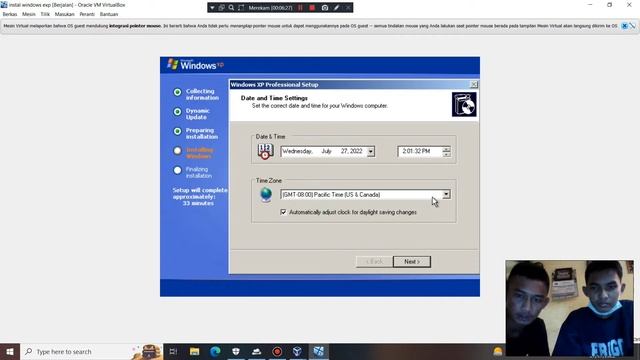Open File Explorer from the taskbar

pyautogui.click(x=194, y=351)
